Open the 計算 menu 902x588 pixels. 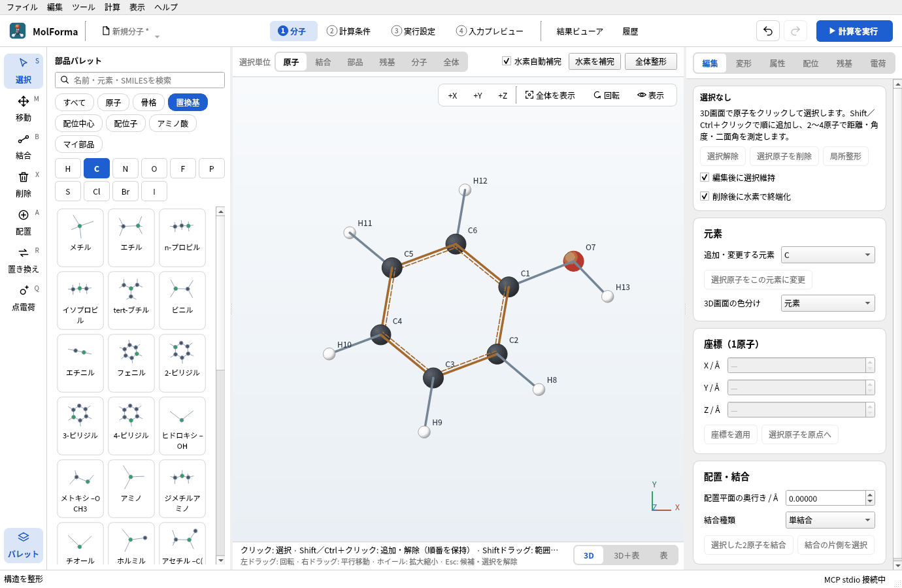tap(112, 7)
